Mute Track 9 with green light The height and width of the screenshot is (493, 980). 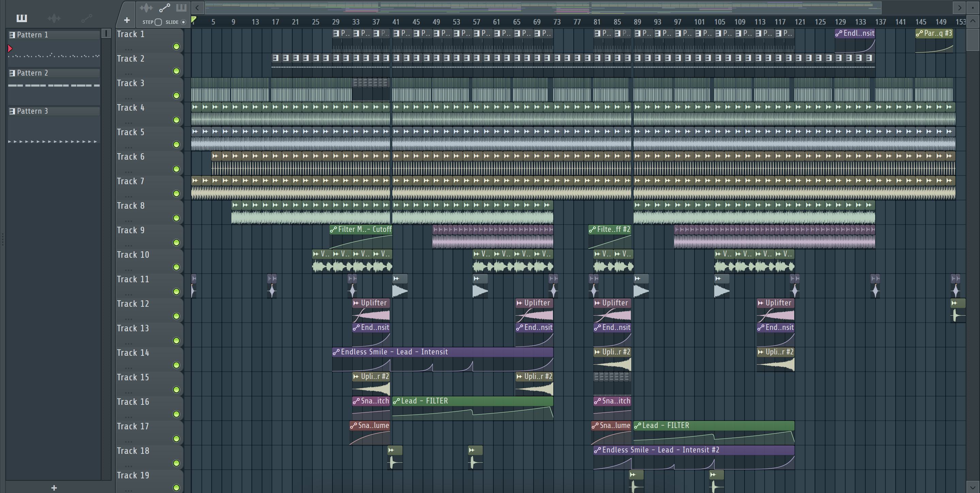coord(176,242)
